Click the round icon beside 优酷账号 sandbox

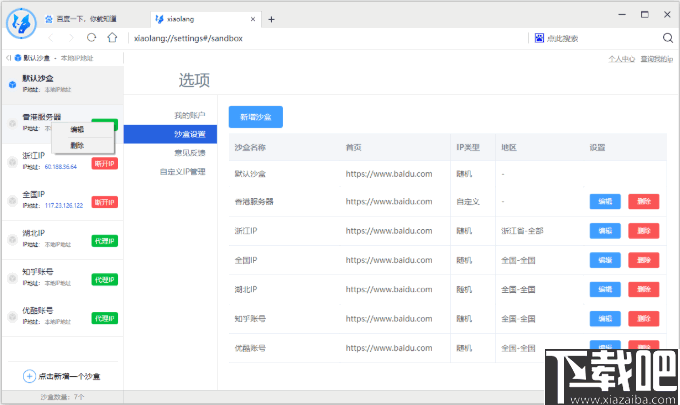tap(13, 317)
